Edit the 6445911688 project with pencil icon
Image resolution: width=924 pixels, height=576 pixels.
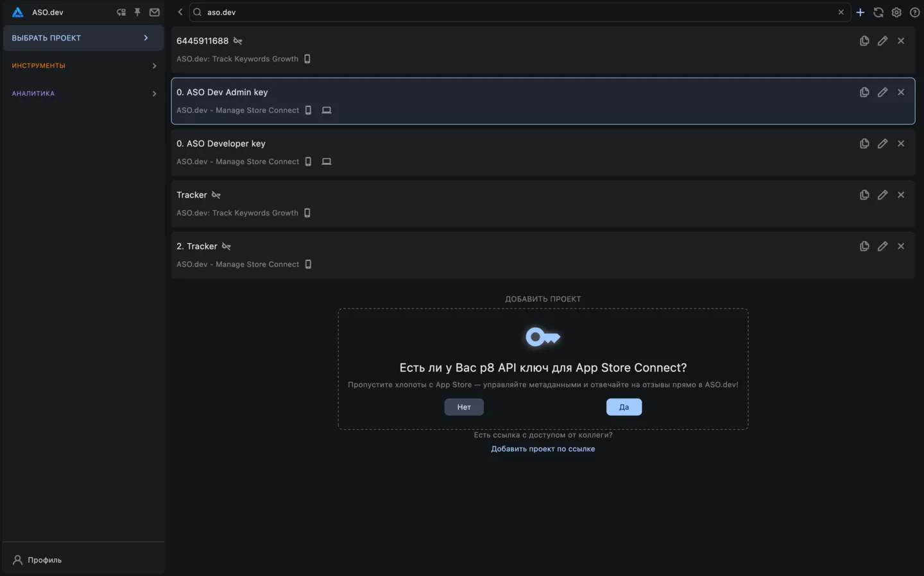click(x=882, y=41)
